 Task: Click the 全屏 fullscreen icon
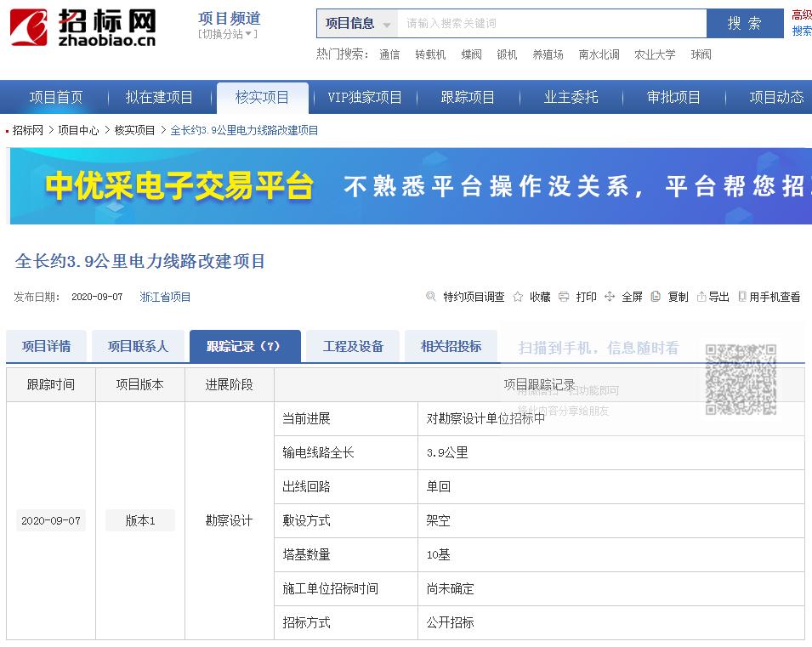611,297
